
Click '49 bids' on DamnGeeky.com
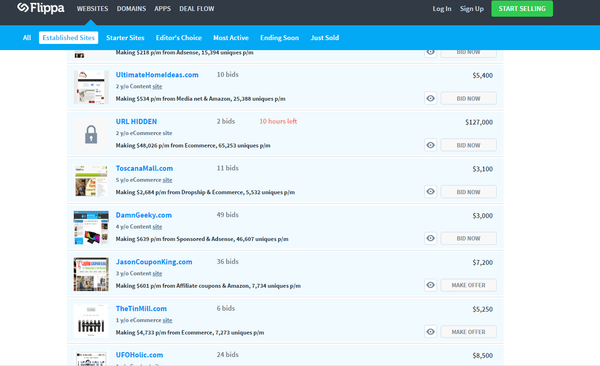[x=228, y=215]
